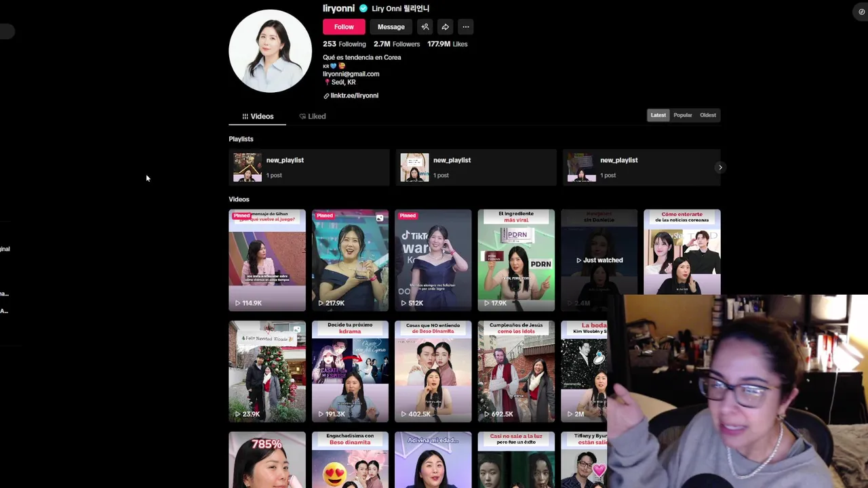Click the playlists next arrow chevron
The image size is (868, 488).
coord(720,167)
